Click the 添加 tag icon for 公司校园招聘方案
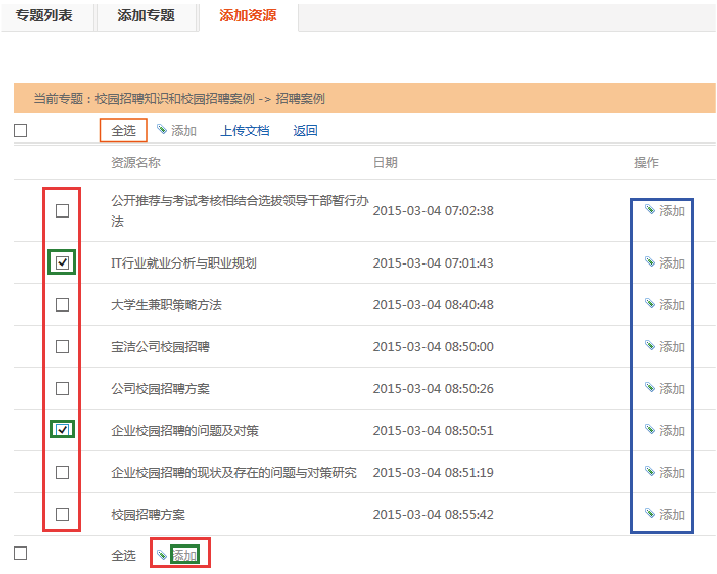The image size is (717, 574). [650, 388]
